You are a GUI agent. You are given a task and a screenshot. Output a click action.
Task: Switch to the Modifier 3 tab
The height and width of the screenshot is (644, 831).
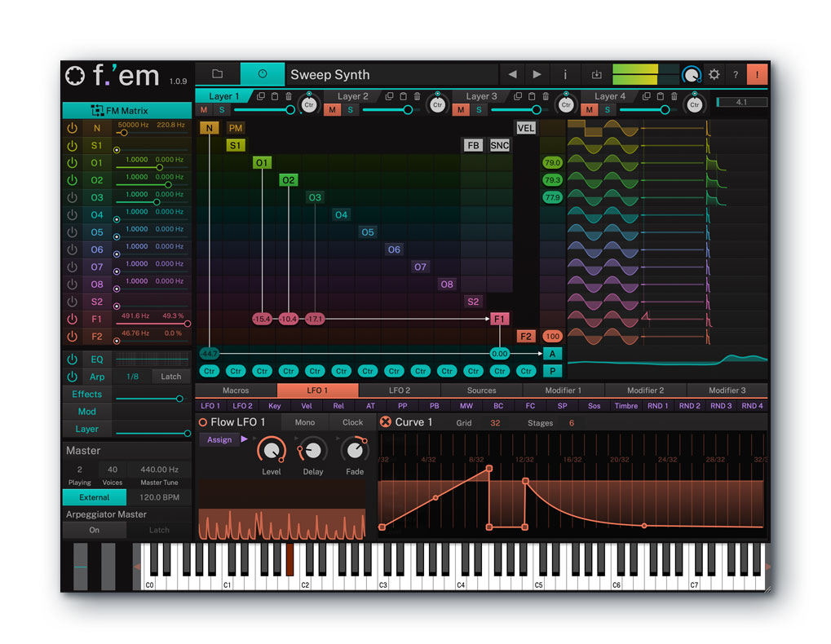tap(727, 390)
